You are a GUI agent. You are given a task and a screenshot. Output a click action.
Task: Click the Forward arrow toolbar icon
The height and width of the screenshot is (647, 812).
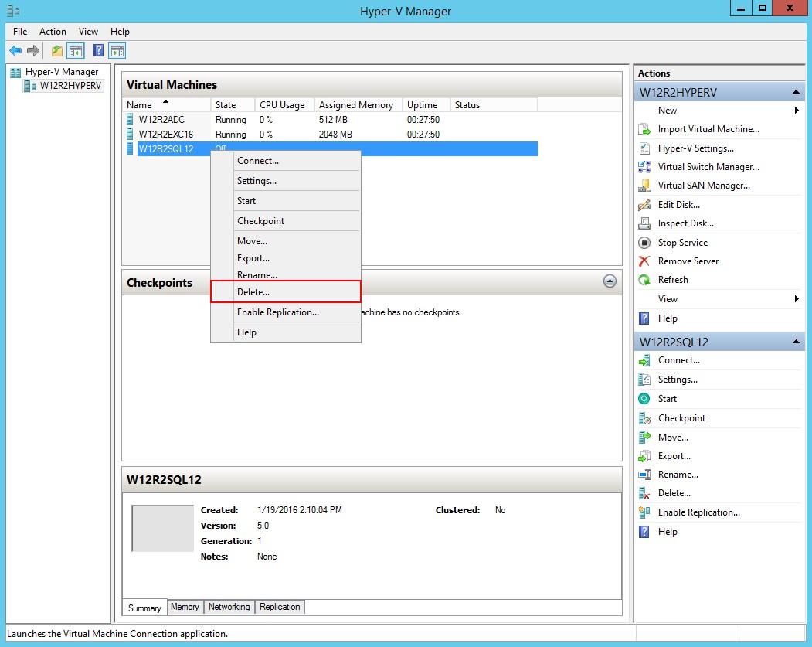click(x=33, y=51)
